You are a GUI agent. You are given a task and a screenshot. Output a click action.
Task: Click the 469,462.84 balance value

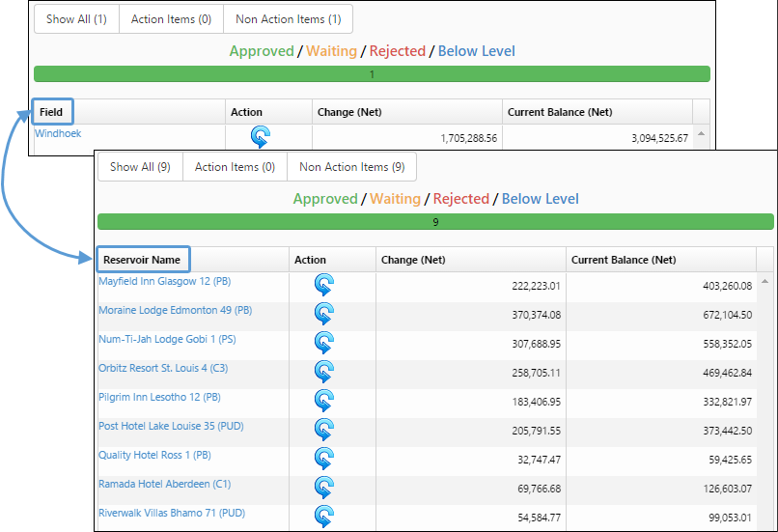pyautogui.click(x=728, y=374)
